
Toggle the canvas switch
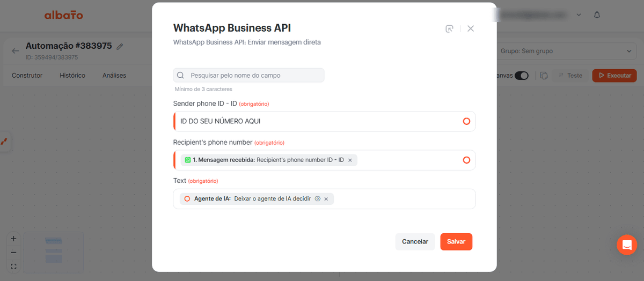click(x=521, y=76)
